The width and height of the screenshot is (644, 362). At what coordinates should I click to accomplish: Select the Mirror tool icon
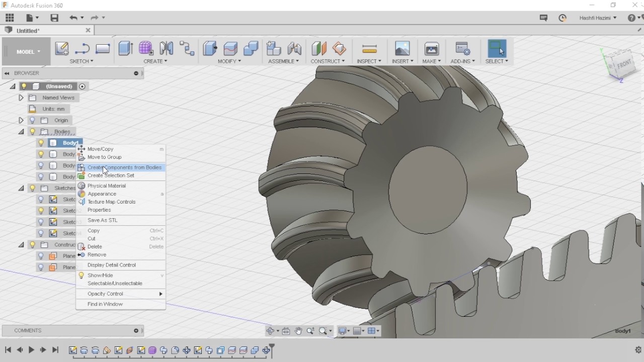pos(167,48)
